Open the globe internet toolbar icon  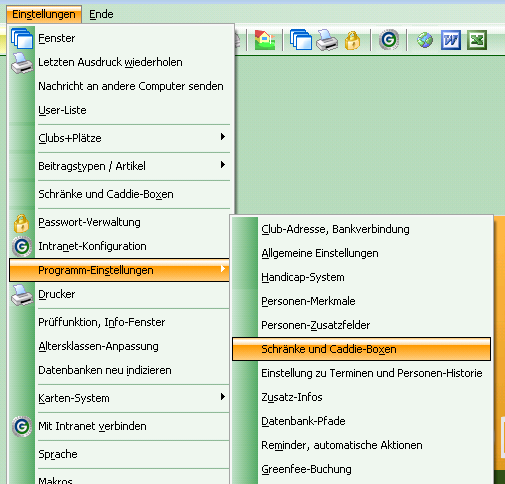click(x=425, y=40)
